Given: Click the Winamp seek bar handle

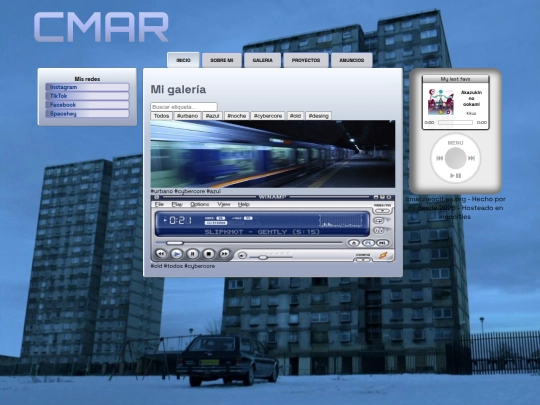Looking at the screenshot, I should click(x=175, y=243).
